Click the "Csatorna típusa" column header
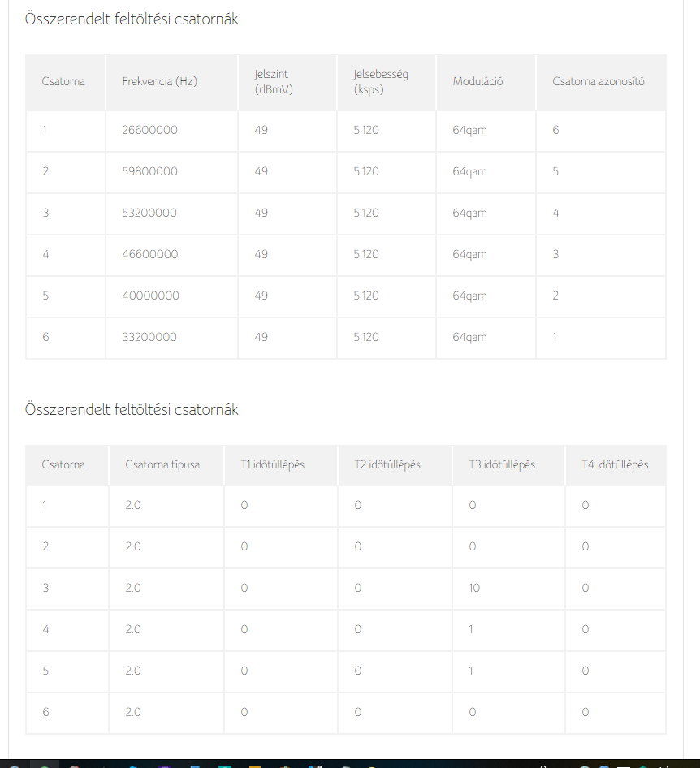 (162, 464)
